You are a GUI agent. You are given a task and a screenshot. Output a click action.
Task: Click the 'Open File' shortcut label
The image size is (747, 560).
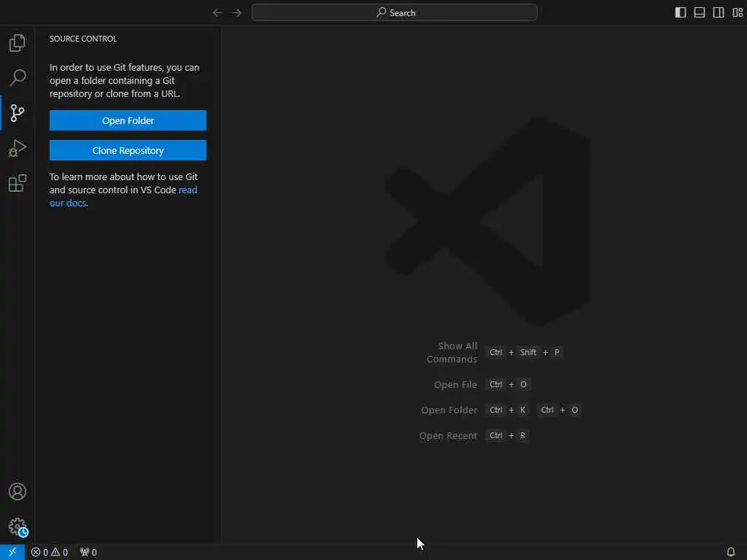point(455,385)
